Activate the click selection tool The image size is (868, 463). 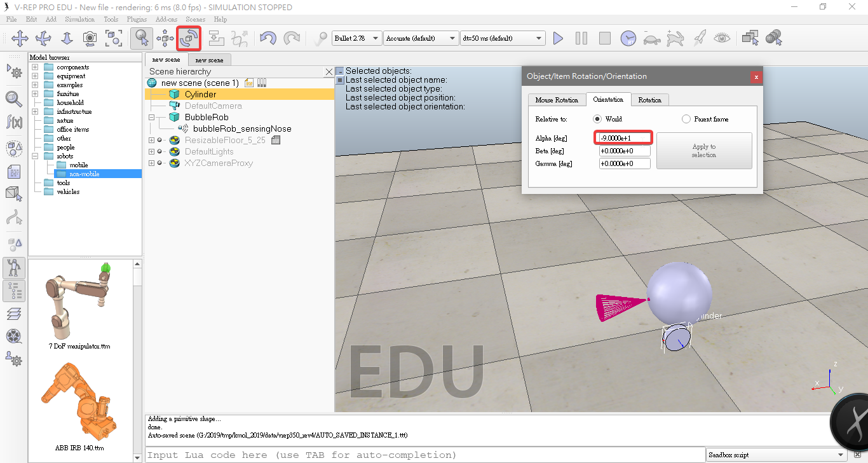pyautogui.click(x=142, y=38)
